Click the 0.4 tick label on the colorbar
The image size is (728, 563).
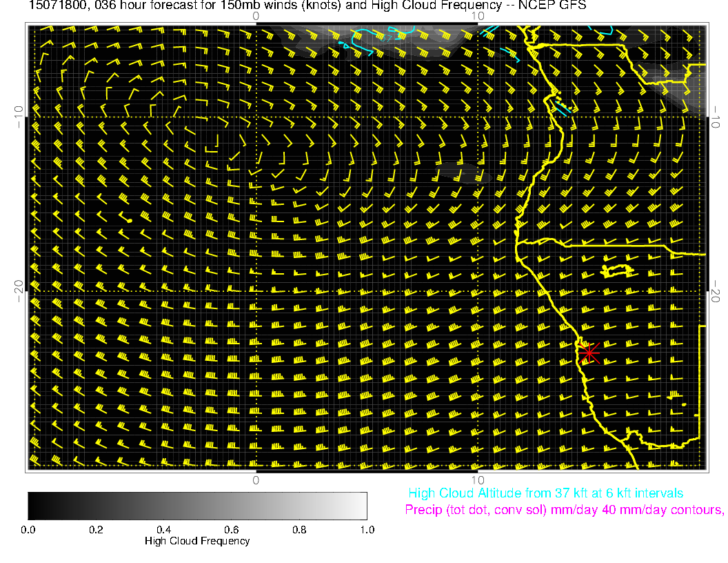click(163, 530)
